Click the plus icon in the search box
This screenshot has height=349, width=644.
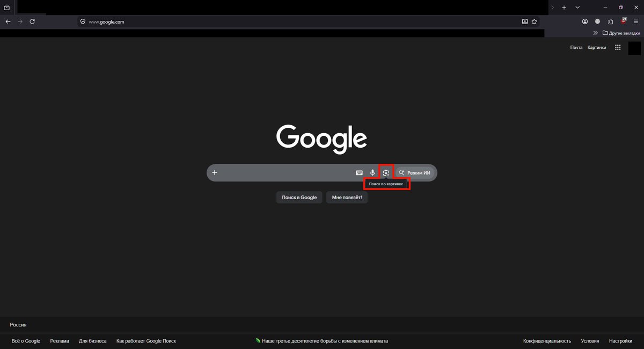(215, 173)
